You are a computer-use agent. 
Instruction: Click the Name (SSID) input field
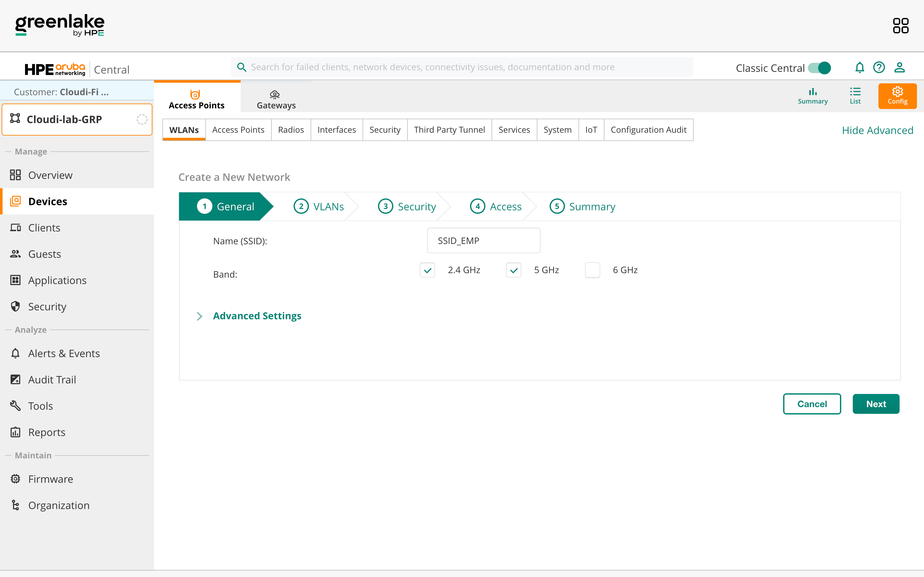483,241
